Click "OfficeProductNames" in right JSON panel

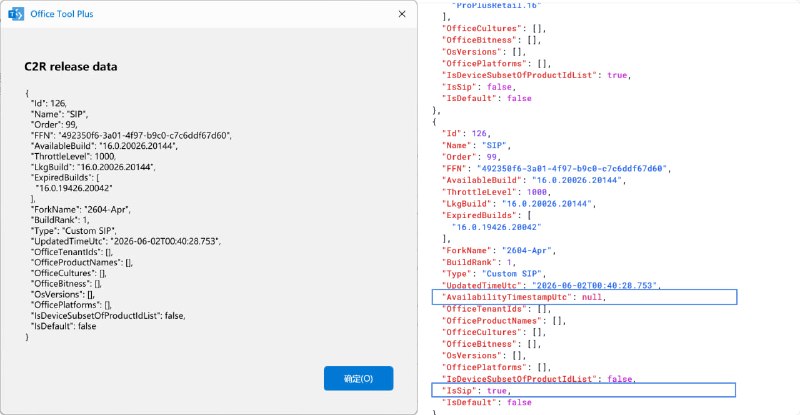[504, 321]
